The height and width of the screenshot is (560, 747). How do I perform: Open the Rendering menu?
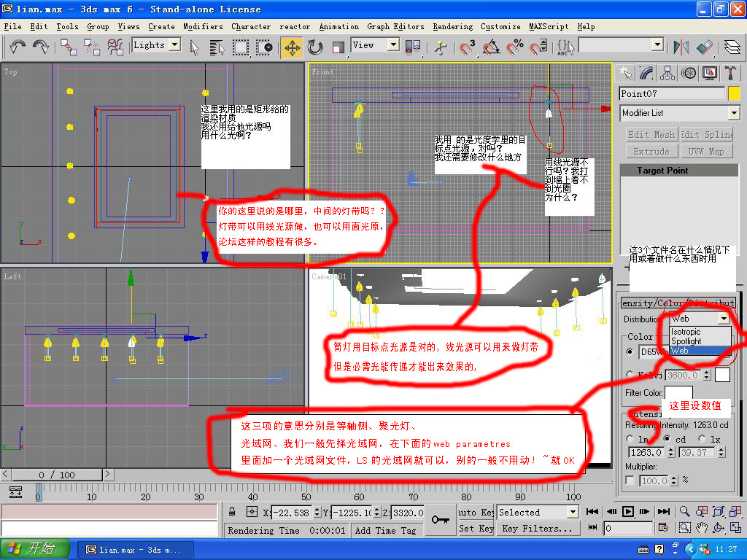pyautogui.click(x=452, y=27)
